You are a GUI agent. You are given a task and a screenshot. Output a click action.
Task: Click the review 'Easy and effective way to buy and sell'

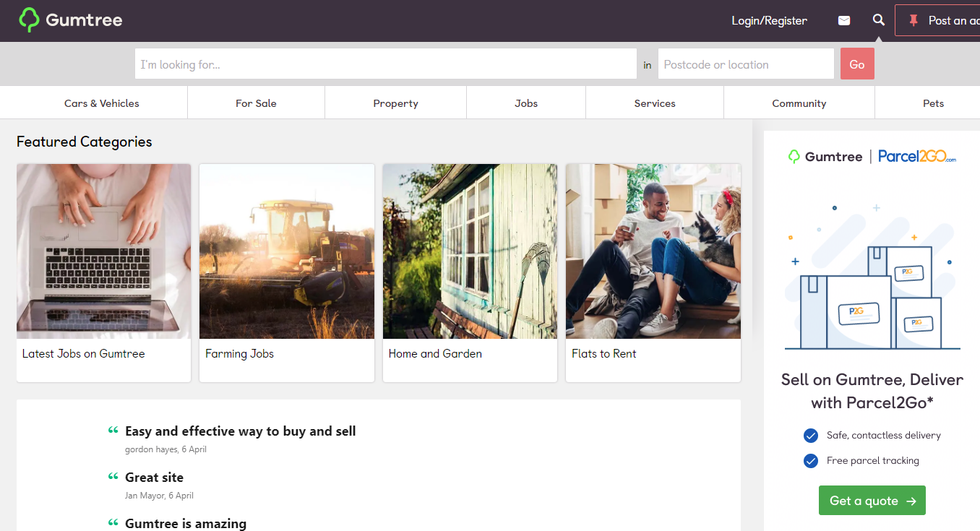click(241, 431)
